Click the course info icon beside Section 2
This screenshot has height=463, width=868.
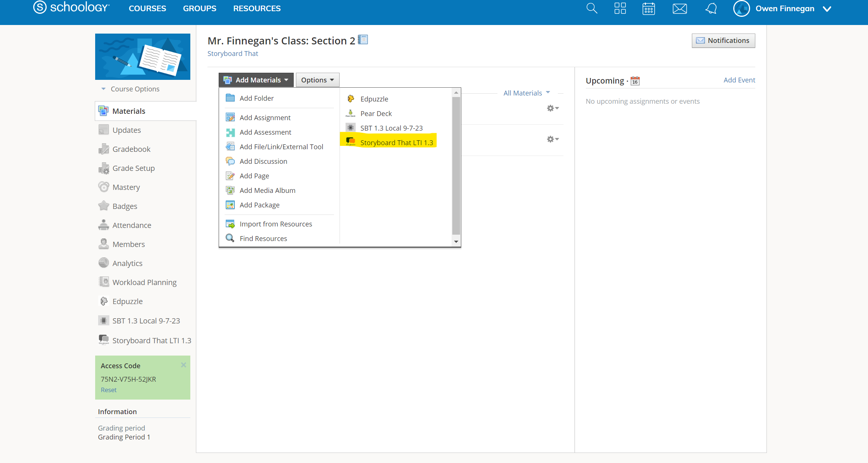(363, 40)
